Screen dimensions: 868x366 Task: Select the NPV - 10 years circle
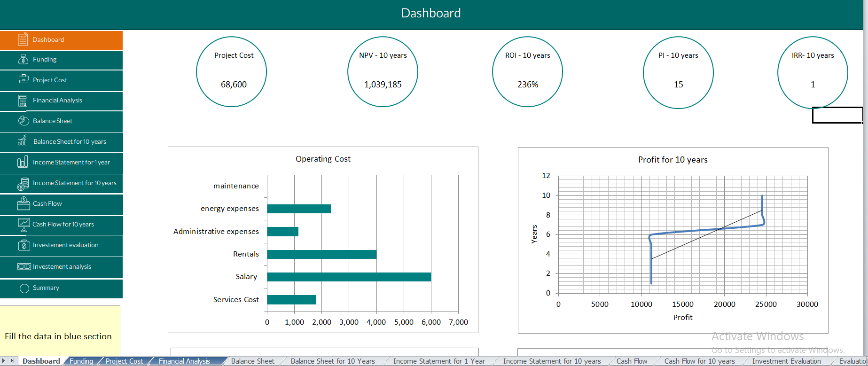click(383, 72)
